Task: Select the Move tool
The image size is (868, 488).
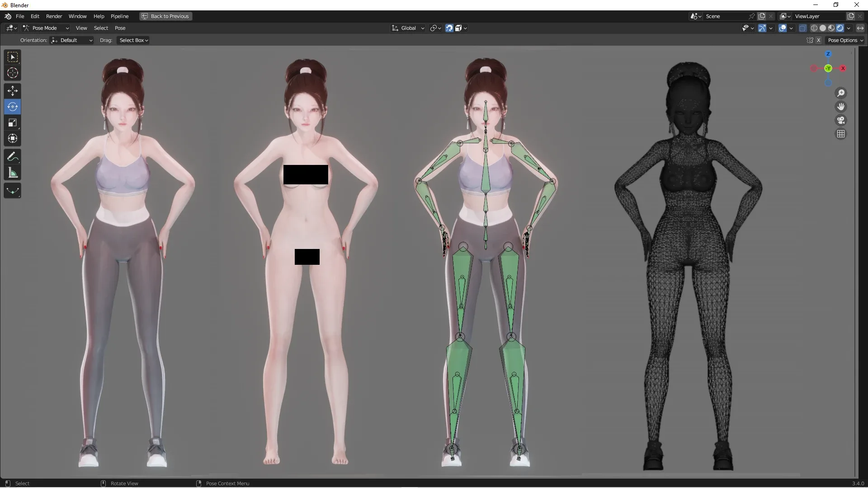Action: coord(12,91)
